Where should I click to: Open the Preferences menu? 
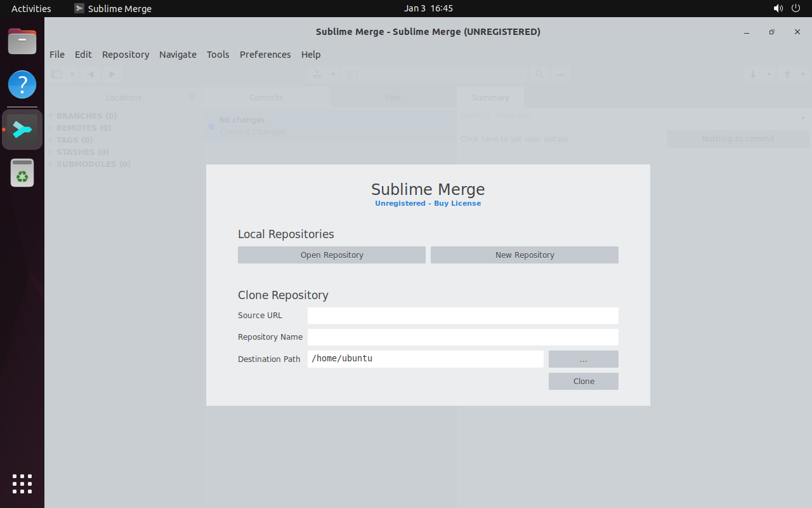coord(265,55)
